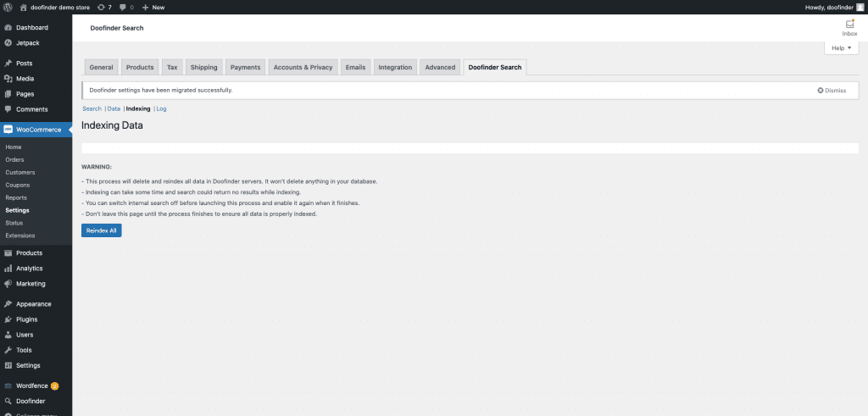Screen dimensions: 868x416
Task: Go to Coupons under WooCommerce
Action: (x=18, y=185)
